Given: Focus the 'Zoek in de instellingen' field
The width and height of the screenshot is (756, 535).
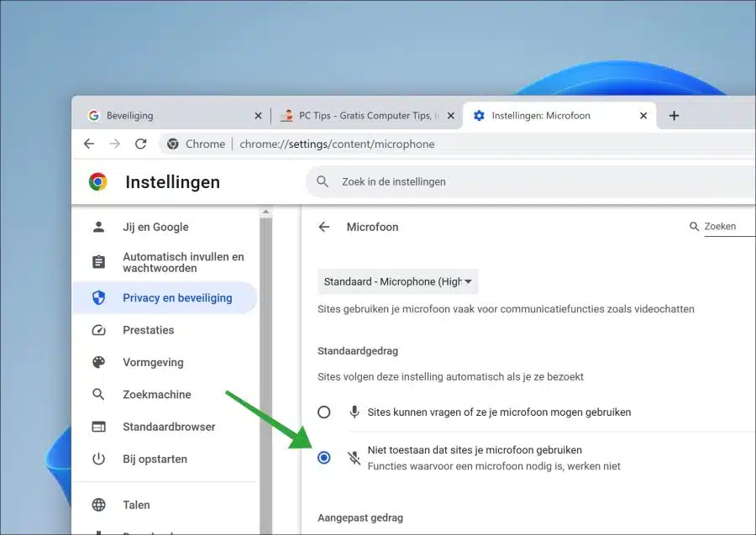Looking at the screenshot, I should [530, 181].
